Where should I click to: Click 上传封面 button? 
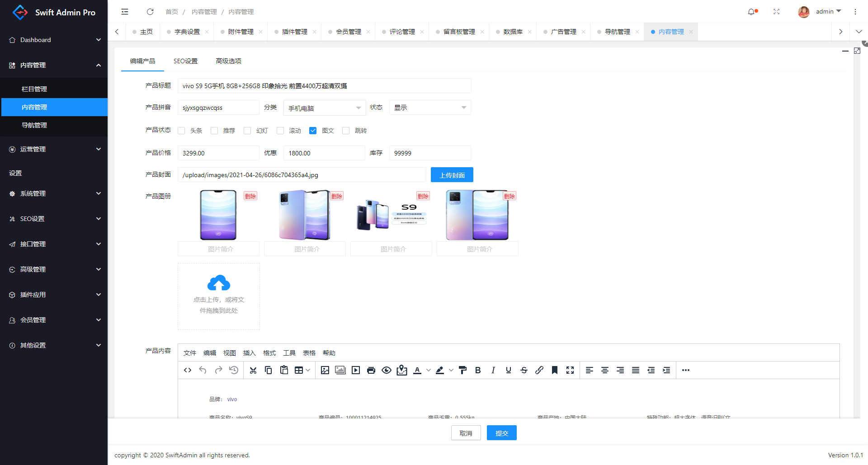pos(452,175)
